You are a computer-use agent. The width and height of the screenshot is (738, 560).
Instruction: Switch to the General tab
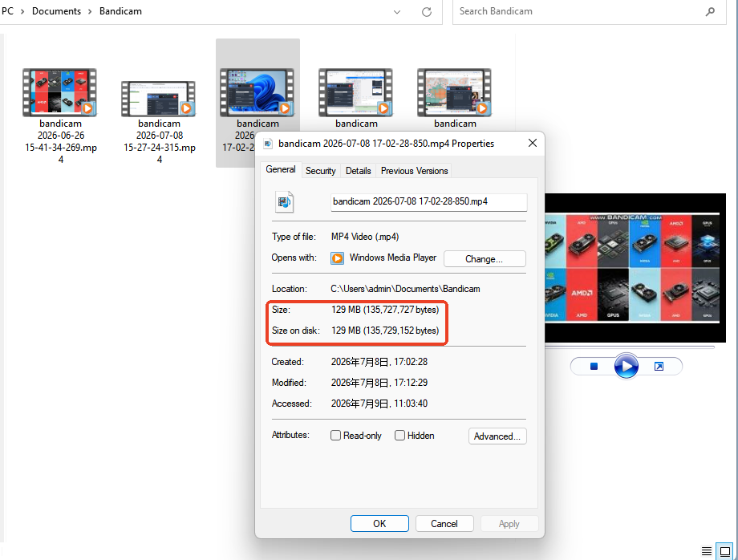(x=281, y=169)
